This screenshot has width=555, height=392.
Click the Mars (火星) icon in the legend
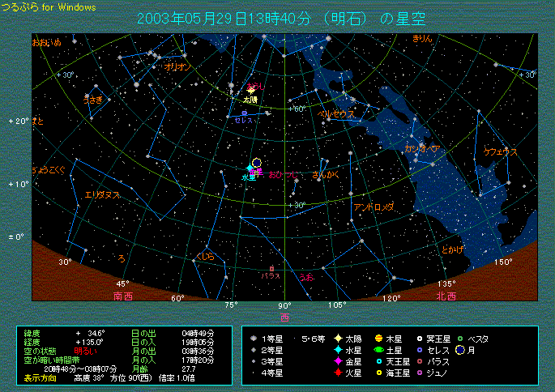[337, 373]
